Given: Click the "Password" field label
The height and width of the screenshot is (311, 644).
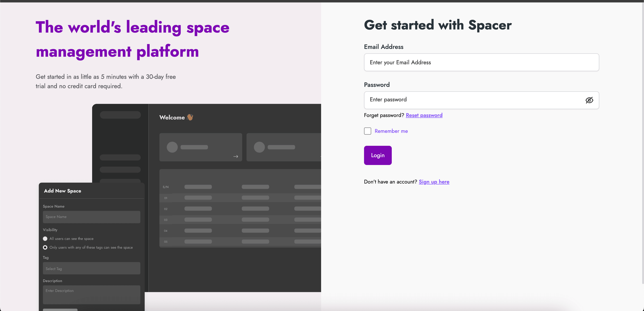Looking at the screenshot, I should 377,85.
